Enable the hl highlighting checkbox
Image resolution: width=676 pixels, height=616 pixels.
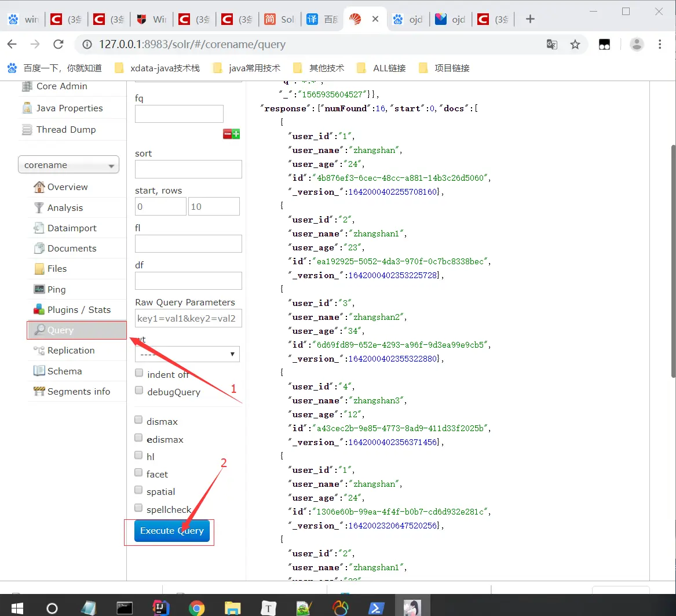click(138, 455)
